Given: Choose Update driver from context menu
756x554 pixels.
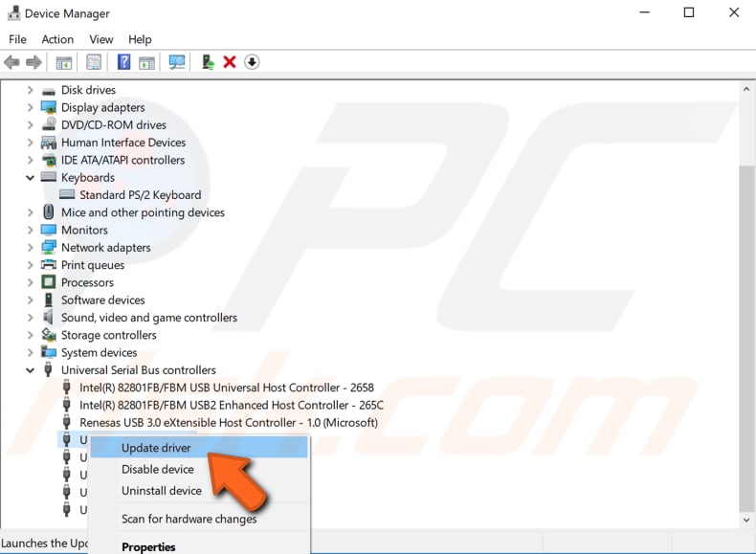Looking at the screenshot, I should [x=199, y=448].
